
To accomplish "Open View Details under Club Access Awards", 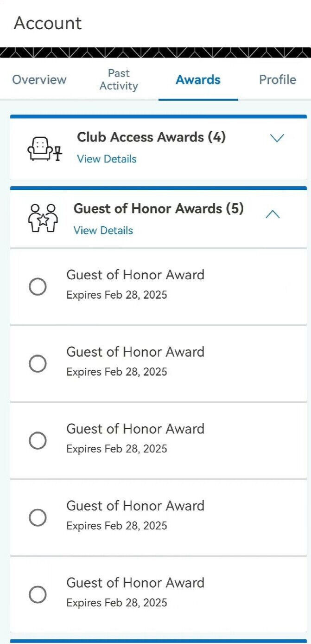I will (106, 159).
